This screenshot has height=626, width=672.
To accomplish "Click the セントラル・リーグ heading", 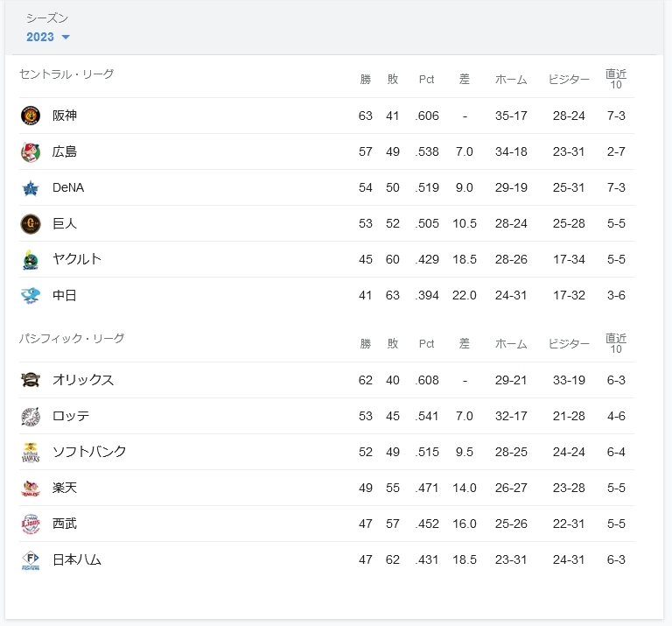I will click(66, 74).
